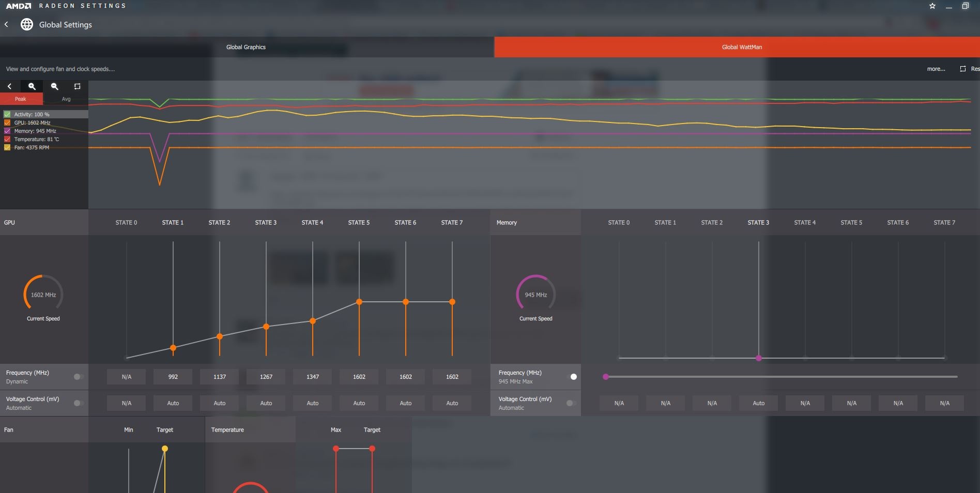
Task: Zoom out on the histogram graph
Action: 55,86
